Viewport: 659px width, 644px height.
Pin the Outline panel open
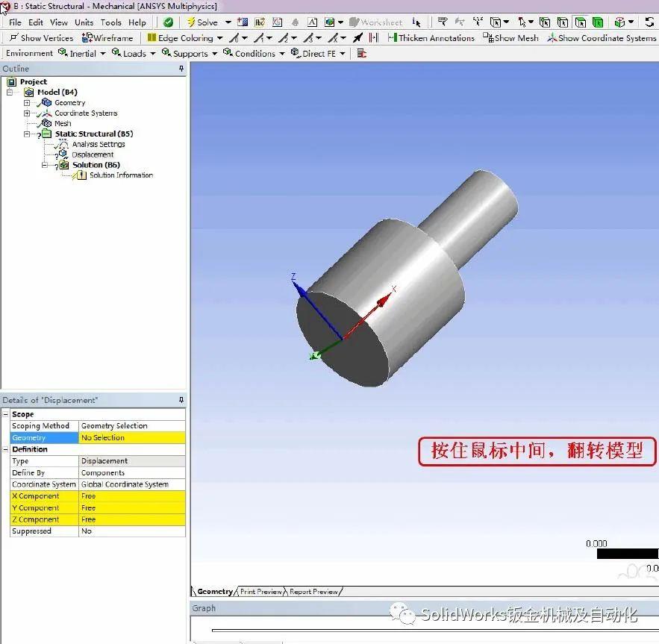coord(181,68)
